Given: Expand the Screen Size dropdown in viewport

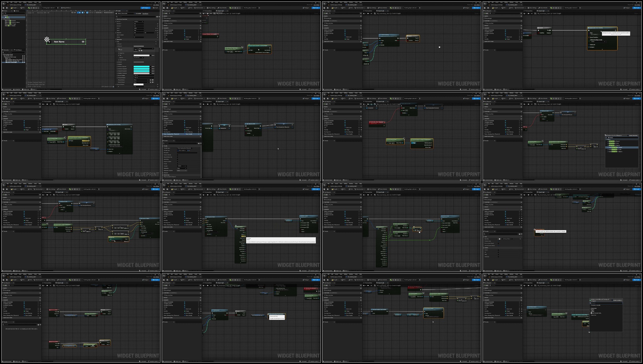Looking at the screenshot, I should coord(99,12).
